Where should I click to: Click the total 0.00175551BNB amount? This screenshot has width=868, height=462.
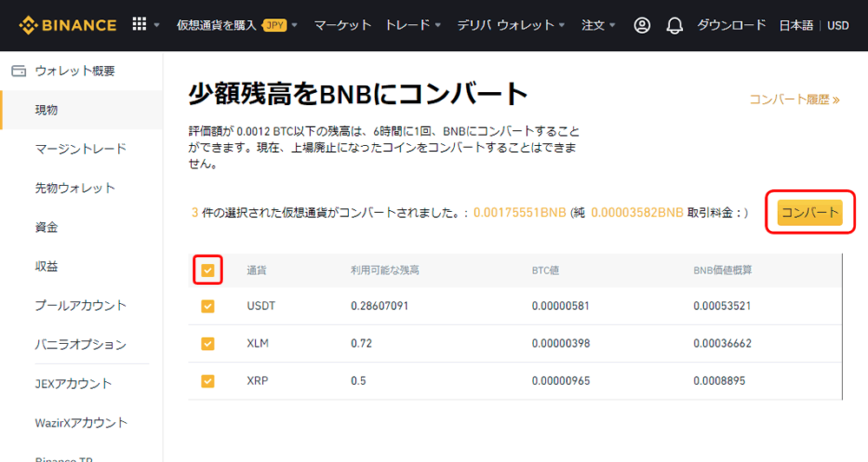click(x=520, y=213)
